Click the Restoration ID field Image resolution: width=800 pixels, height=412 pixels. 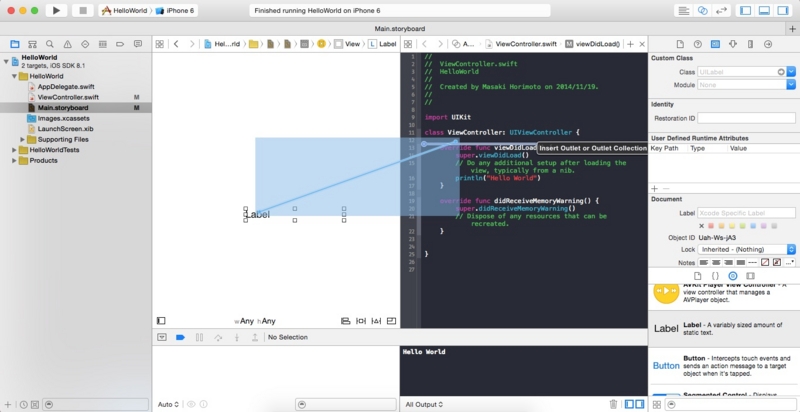pos(746,118)
